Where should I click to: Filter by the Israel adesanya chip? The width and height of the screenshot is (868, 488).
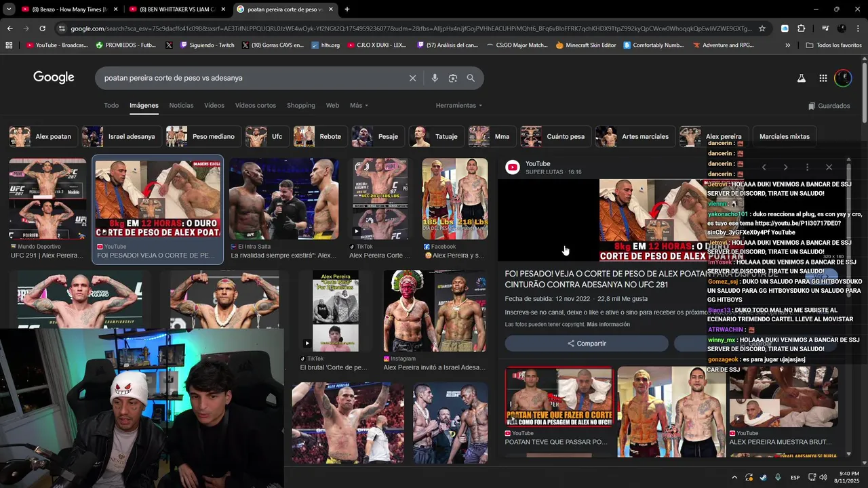tap(121, 136)
